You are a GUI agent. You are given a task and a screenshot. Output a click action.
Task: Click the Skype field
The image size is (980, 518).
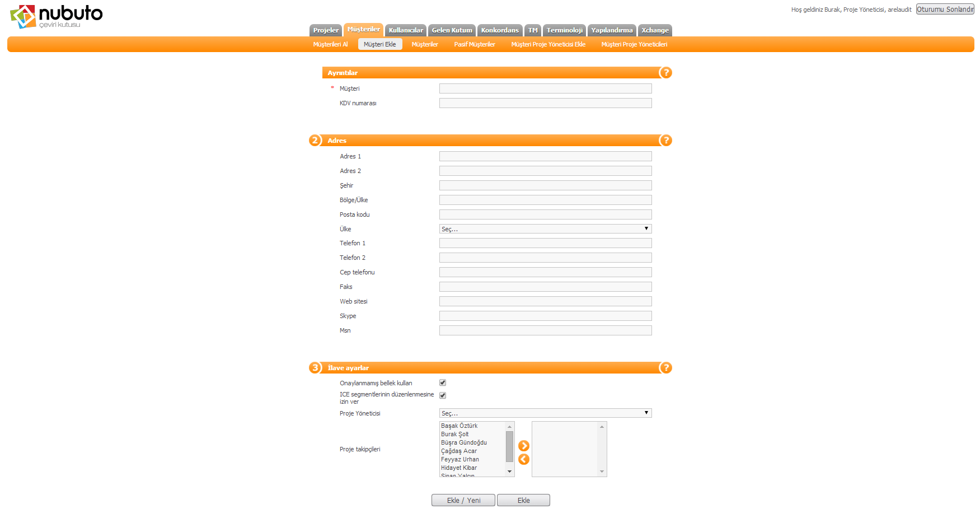546,316
